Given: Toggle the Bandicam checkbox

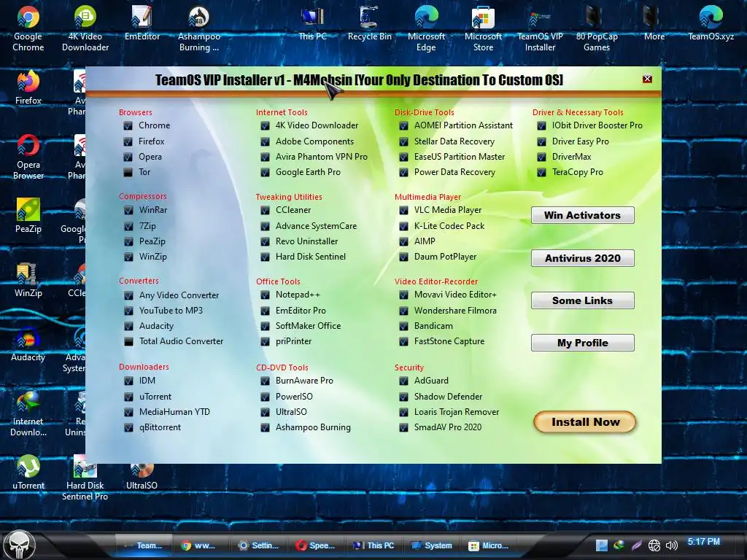Looking at the screenshot, I should pos(403,326).
